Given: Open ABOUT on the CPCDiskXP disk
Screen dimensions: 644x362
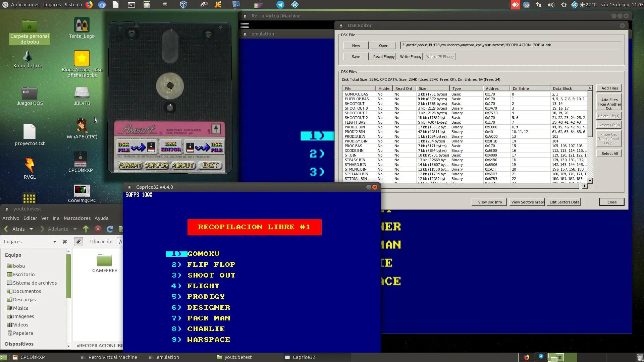Looking at the screenshot, I should pos(183,165).
